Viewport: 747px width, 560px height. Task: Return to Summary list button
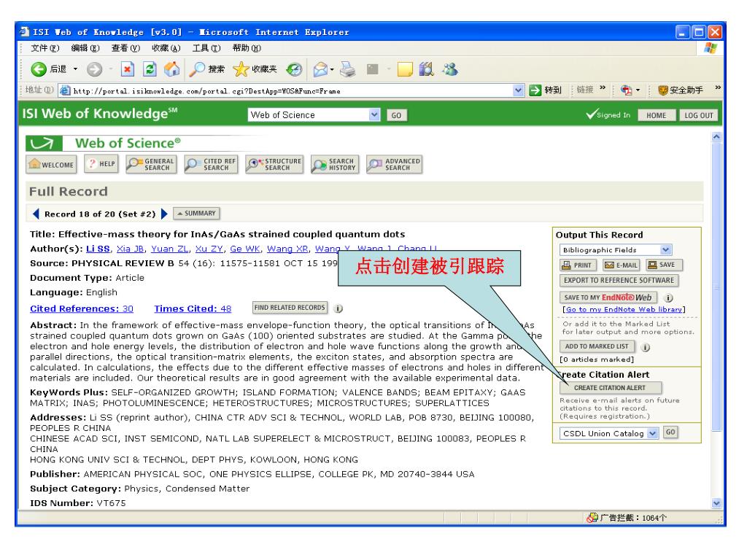tap(196, 214)
